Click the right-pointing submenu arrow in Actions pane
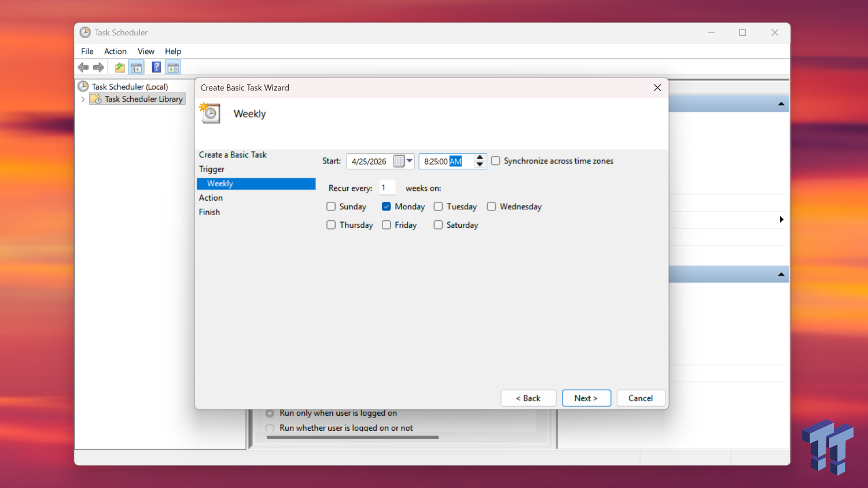The height and width of the screenshot is (488, 868). point(781,220)
